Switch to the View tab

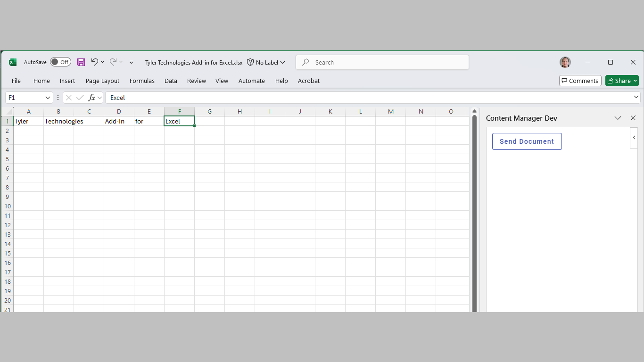click(222, 81)
